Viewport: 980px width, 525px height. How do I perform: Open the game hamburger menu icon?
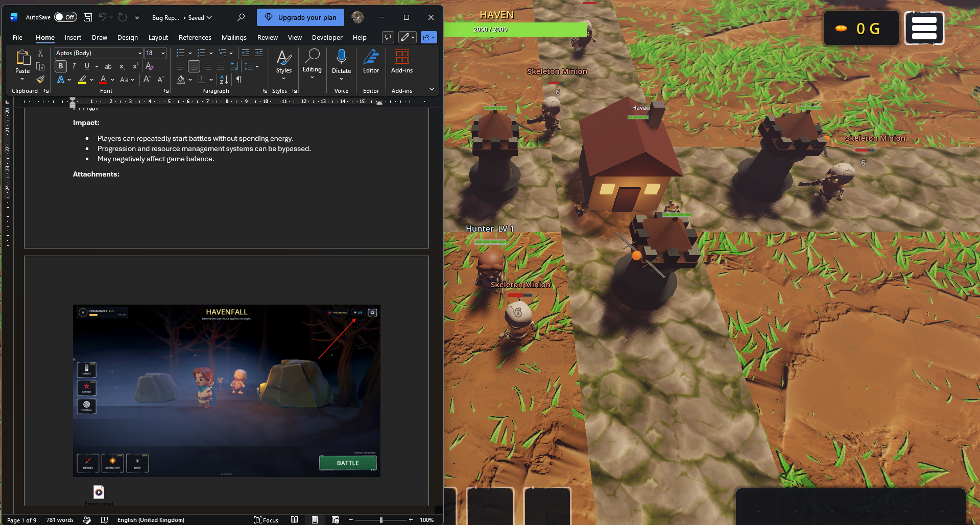pyautogui.click(x=924, y=29)
